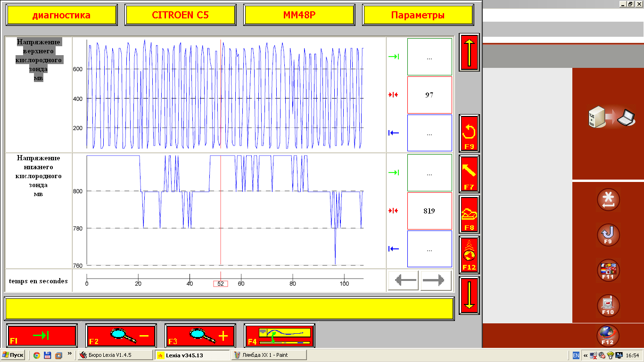Click the round F11 flags language button

(608, 271)
